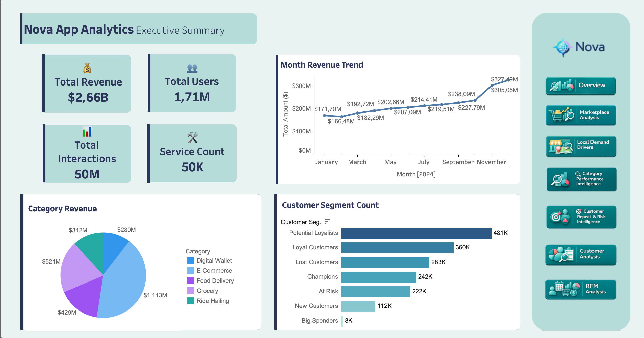Click the Lost Customers bar
Screen dimensions: 644x338
(385, 262)
